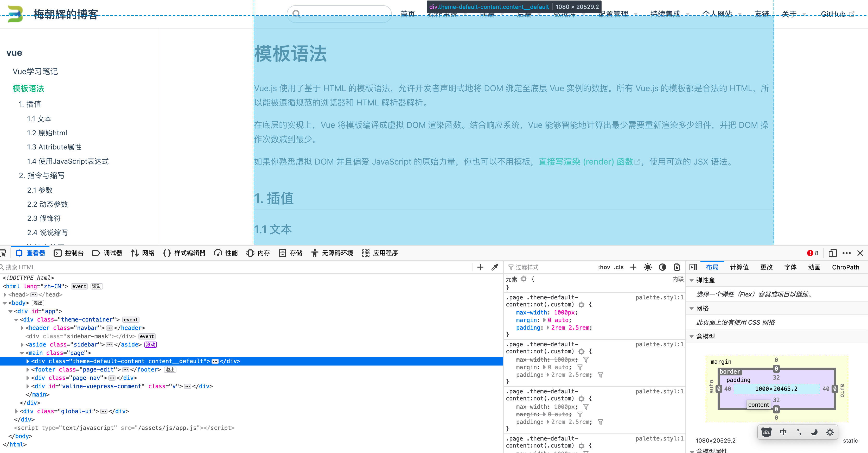
Task: Click filter icon beside first overridden max-width
Action: (x=586, y=360)
